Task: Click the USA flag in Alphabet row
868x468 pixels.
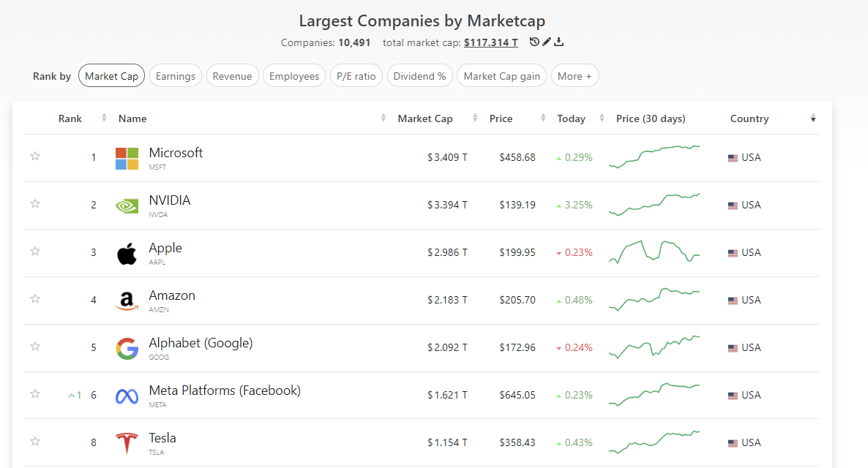Action: (x=733, y=348)
